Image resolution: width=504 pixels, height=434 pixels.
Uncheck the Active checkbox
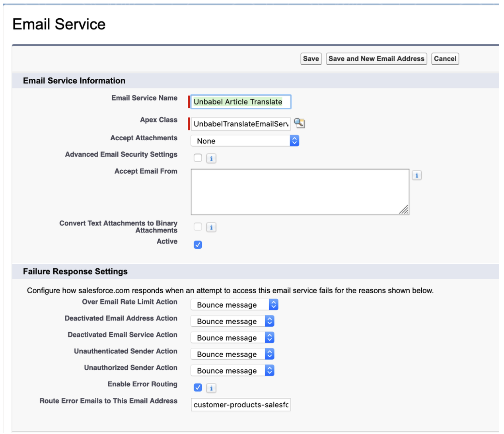point(198,244)
